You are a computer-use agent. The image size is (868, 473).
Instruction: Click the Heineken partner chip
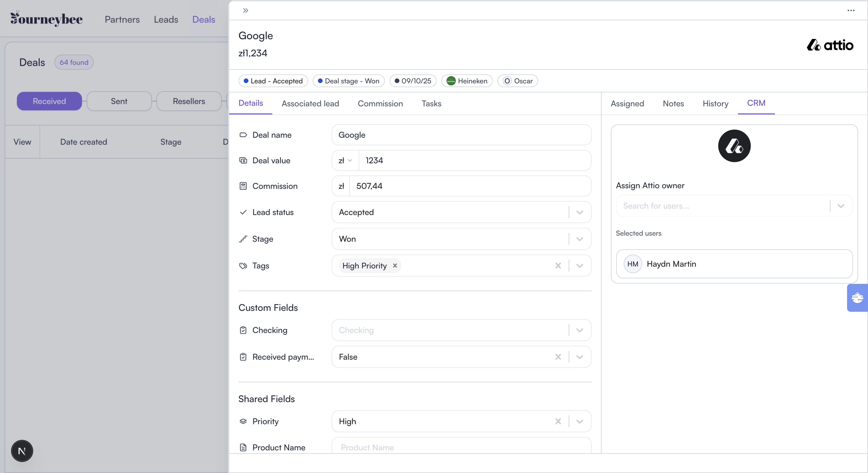[x=467, y=81]
